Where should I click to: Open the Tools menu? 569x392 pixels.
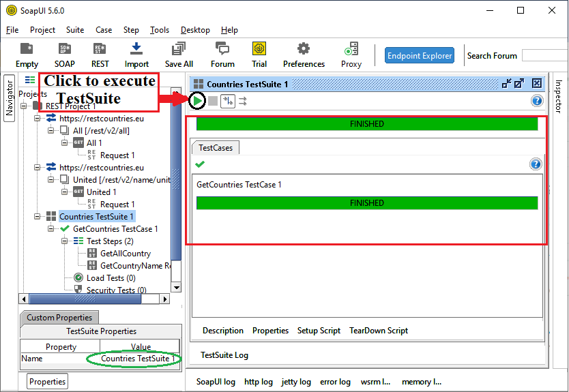click(x=160, y=30)
